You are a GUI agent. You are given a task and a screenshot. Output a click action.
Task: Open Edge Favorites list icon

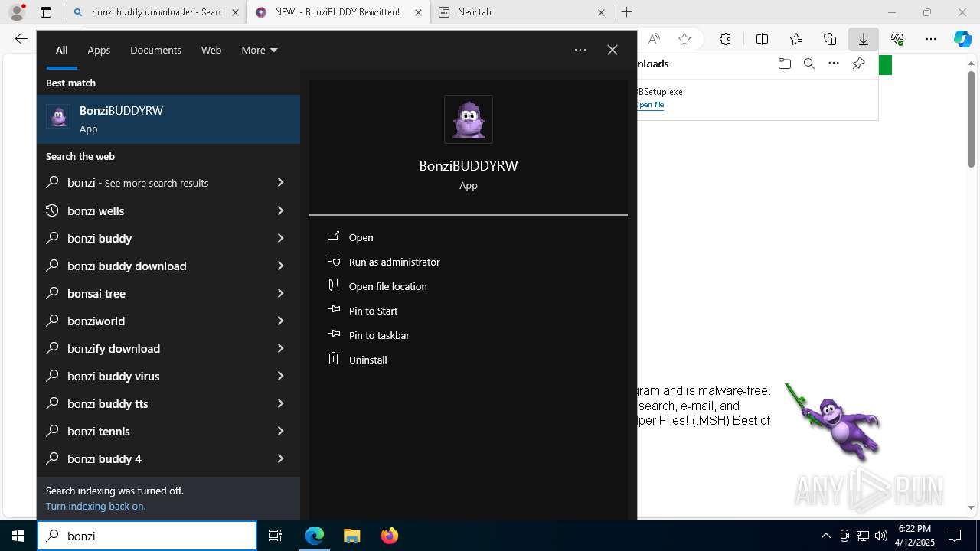coord(796,39)
